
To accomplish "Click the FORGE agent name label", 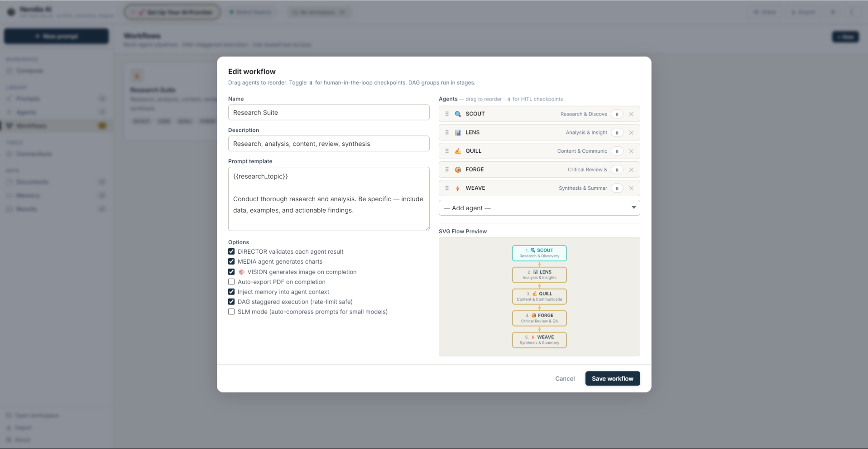I will (x=475, y=170).
